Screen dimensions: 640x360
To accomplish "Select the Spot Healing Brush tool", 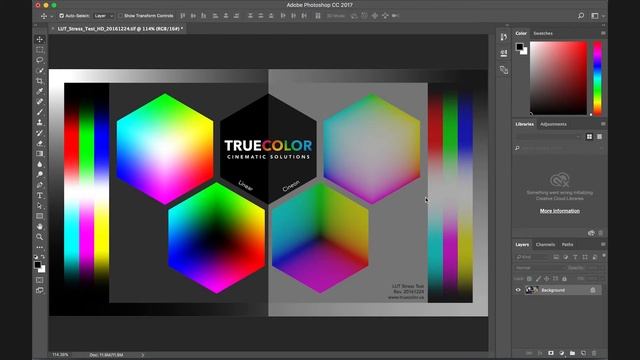I will point(40,102).
